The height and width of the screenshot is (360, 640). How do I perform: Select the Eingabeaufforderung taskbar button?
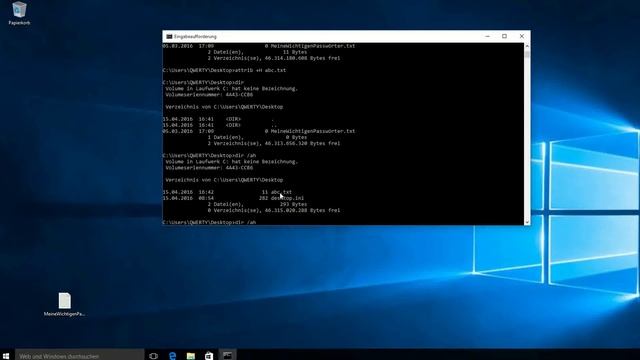pyautogui.click(x=228, y=356)
